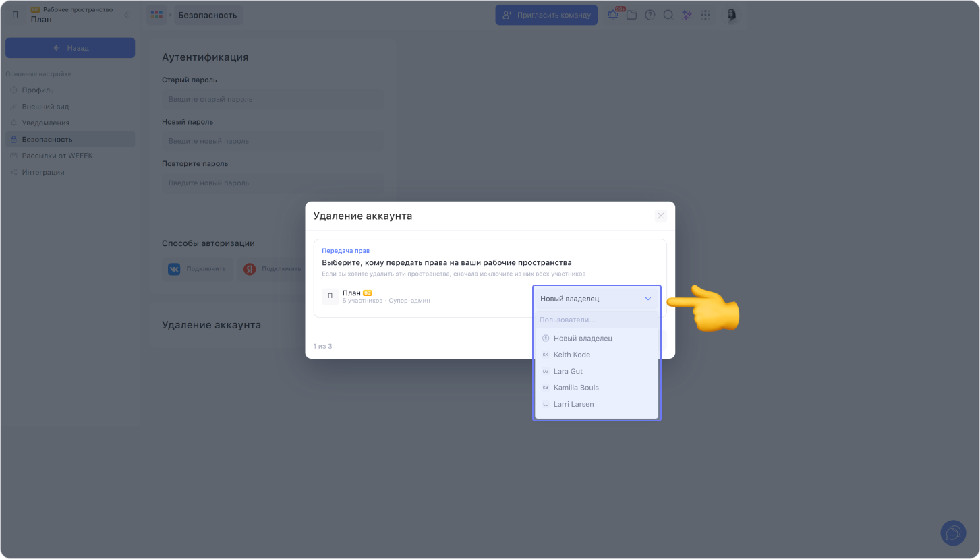Open Профиль settings section
This screenshot has width=980, height=559.
coord(70,90)
